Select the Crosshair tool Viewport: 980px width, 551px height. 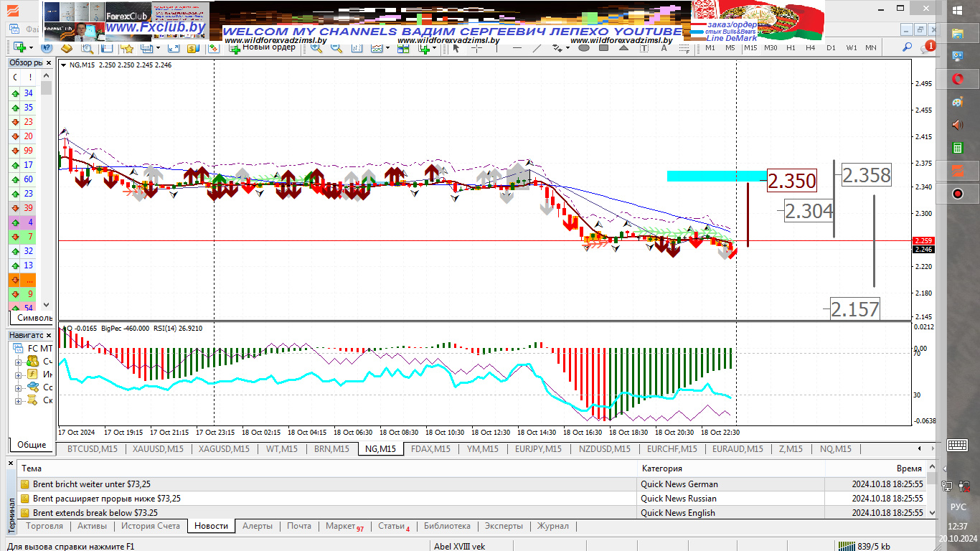pyautogui.click(x=476, y=48)
